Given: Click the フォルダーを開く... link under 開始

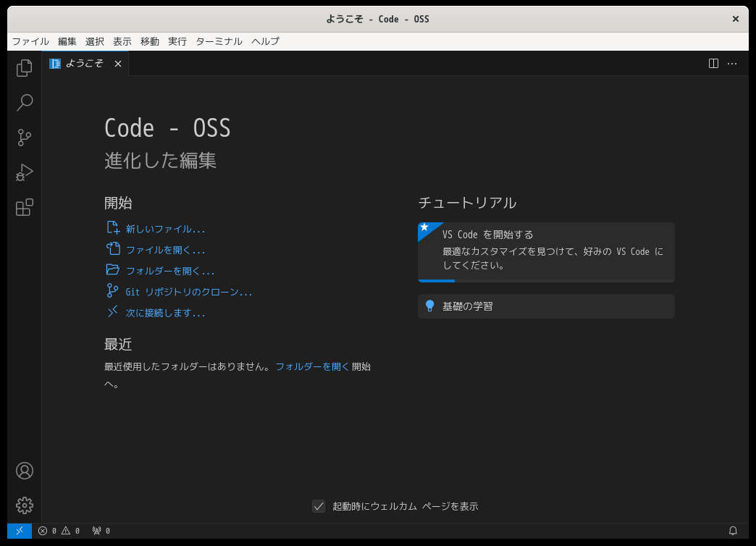Looking at the screenshot, I should tap(169, 271).
